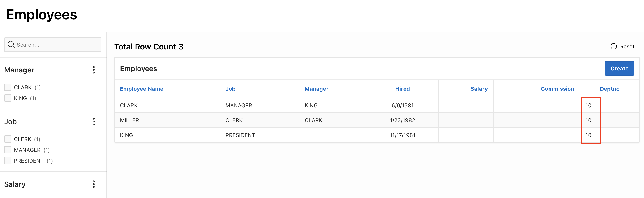Open the Salary facet actions menu
Image resolution: width=644 pixels, height=198 pixels.
click(x=94, y=184)
